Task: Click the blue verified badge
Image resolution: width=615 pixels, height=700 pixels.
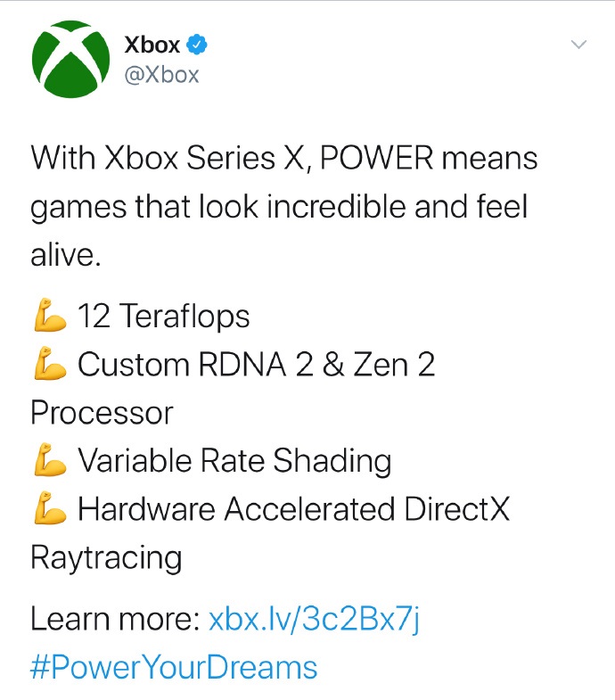Action: point(201,44)
